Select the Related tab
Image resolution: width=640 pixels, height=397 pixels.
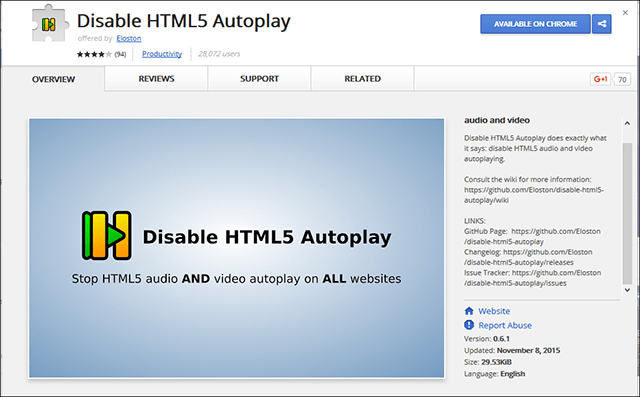click(x=362, y=79)
